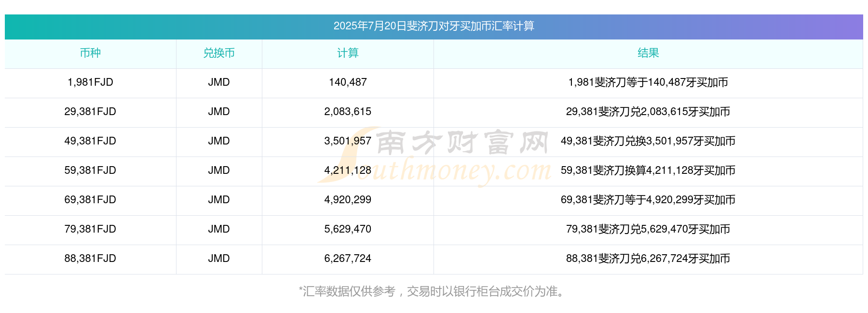
Task: Click JMD in the 29,381FJD row
Action: pos(219,112)
